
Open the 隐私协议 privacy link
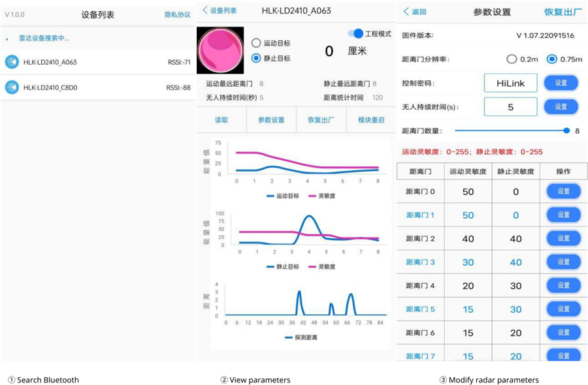click(x=177, y=14)
